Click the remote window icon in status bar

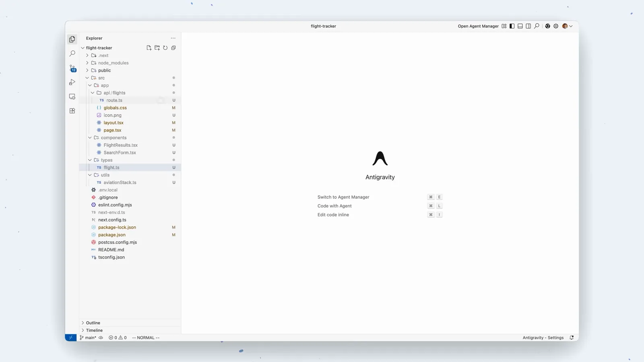coord(70,338)
